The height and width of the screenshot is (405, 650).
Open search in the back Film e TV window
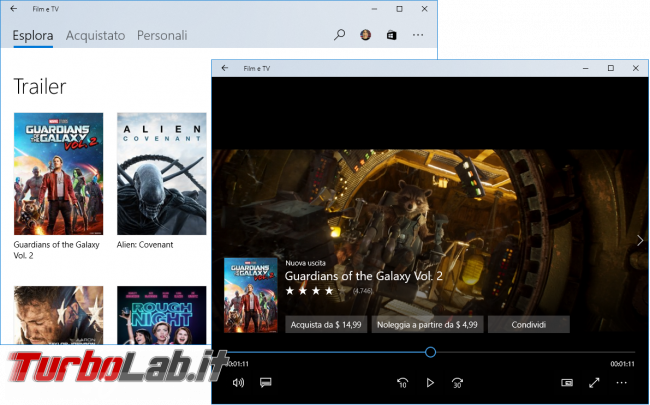pos(340,35)
